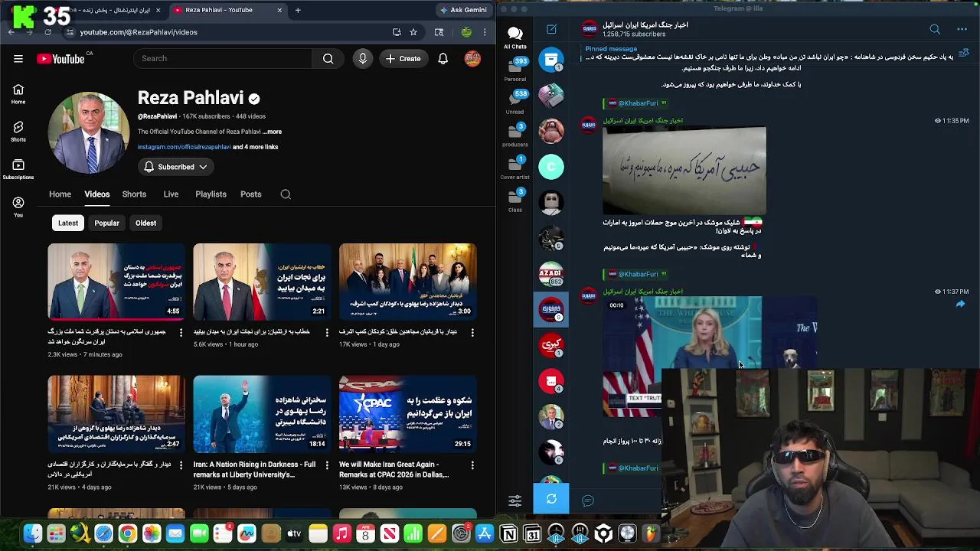Open App Store from the Dock
Viewport: 980px width, 551px height.
click(x=485, y=533)
